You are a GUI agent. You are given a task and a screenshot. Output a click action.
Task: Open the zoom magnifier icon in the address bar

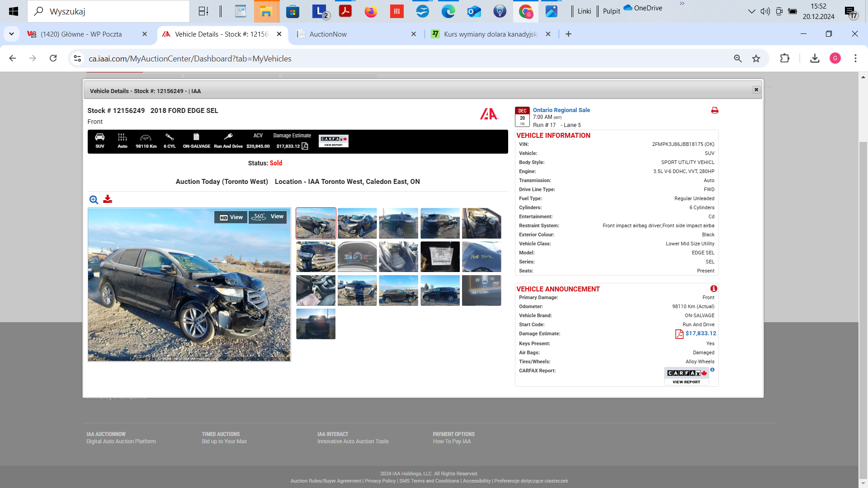tap(738, 59)
